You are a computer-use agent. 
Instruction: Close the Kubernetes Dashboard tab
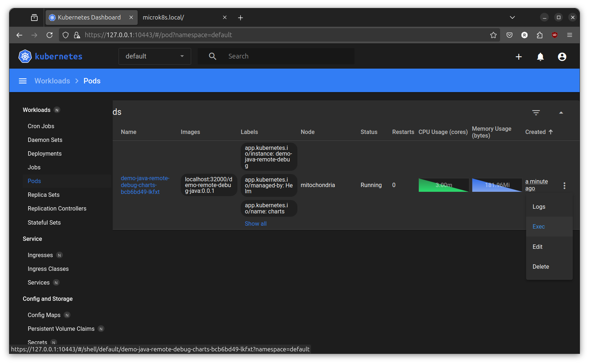(x=131, y=17)
